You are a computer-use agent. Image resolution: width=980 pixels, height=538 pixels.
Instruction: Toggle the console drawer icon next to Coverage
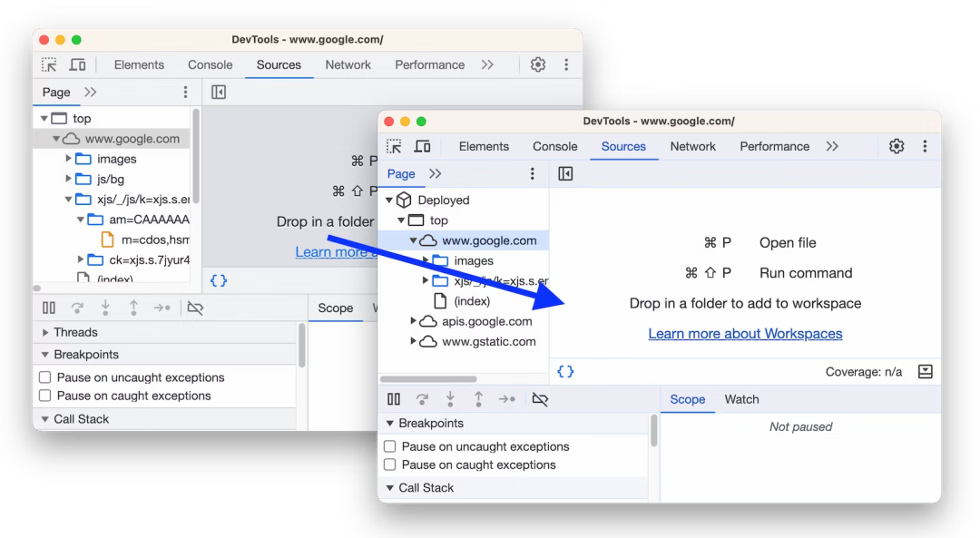(x=925, y=372)
